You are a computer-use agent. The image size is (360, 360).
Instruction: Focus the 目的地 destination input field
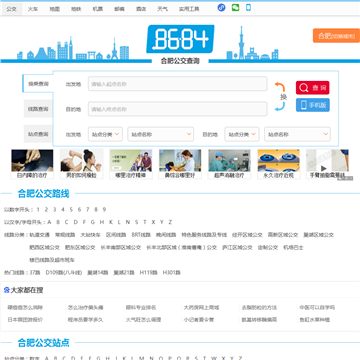coord(177,109)
